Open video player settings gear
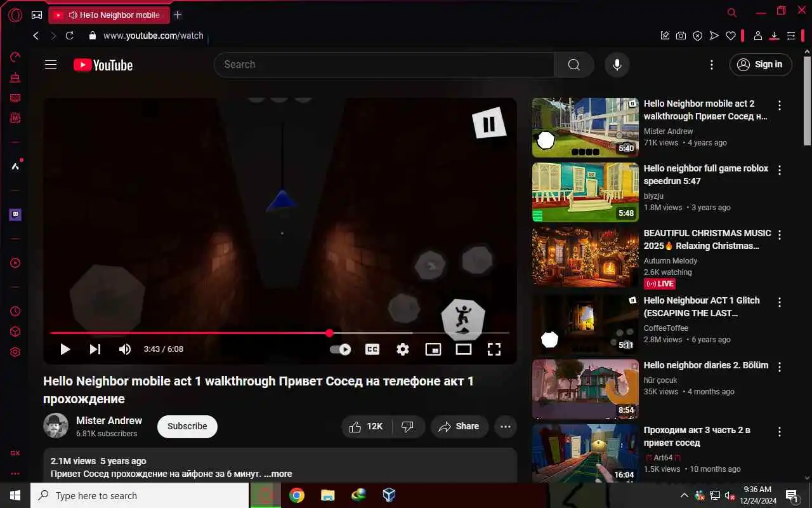 coord(403,349)
